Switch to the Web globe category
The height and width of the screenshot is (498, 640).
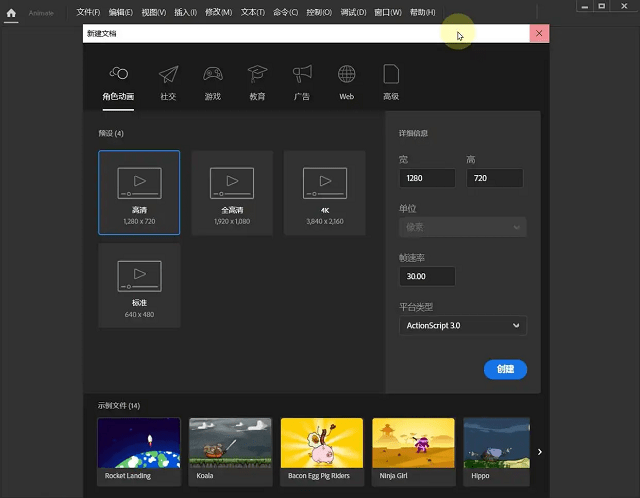pyautogui.click(x=346, y=75)
